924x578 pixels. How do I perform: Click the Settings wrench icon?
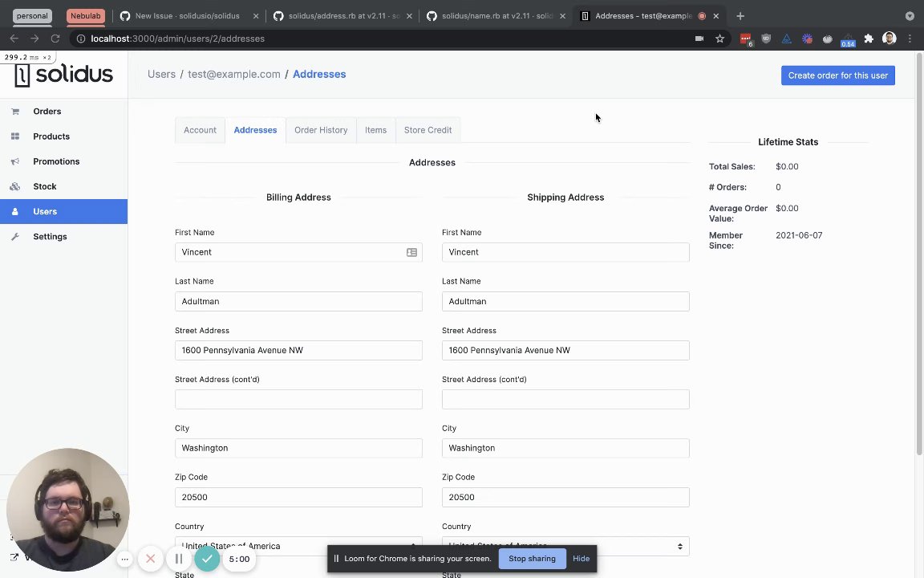pos(15,237)
